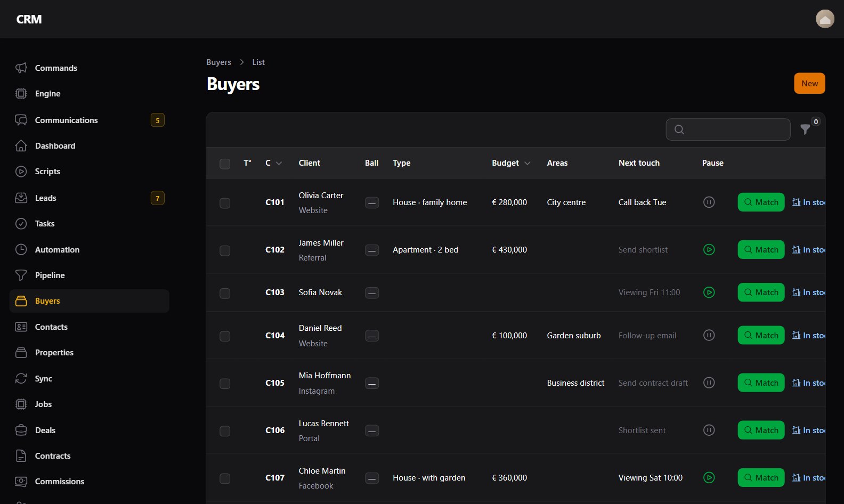Viewport: 844px width, 504px height.
Task: Sort by the Budget column chevron
Action: (x=527, y=163)
